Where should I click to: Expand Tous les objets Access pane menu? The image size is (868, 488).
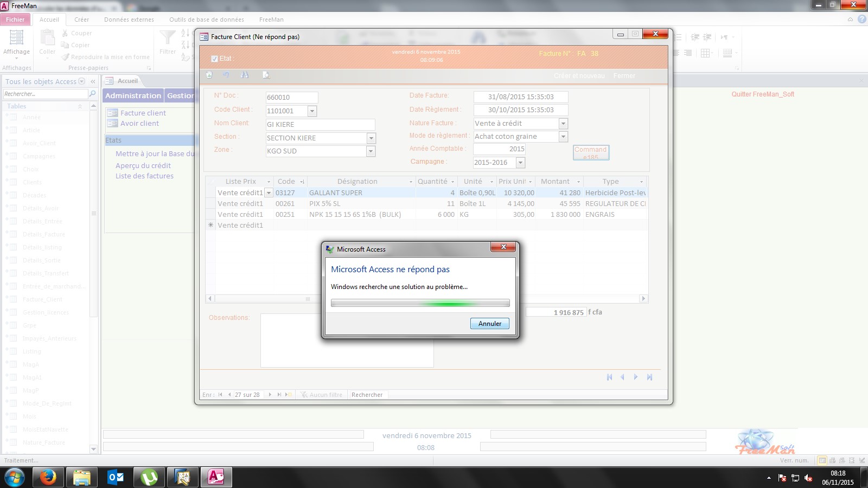point(82,81)
